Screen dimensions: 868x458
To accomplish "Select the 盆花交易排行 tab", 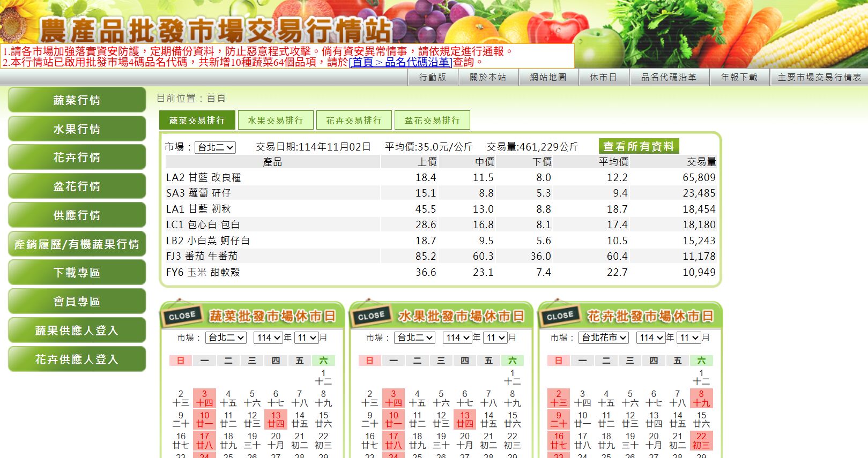I will point(432,121).
